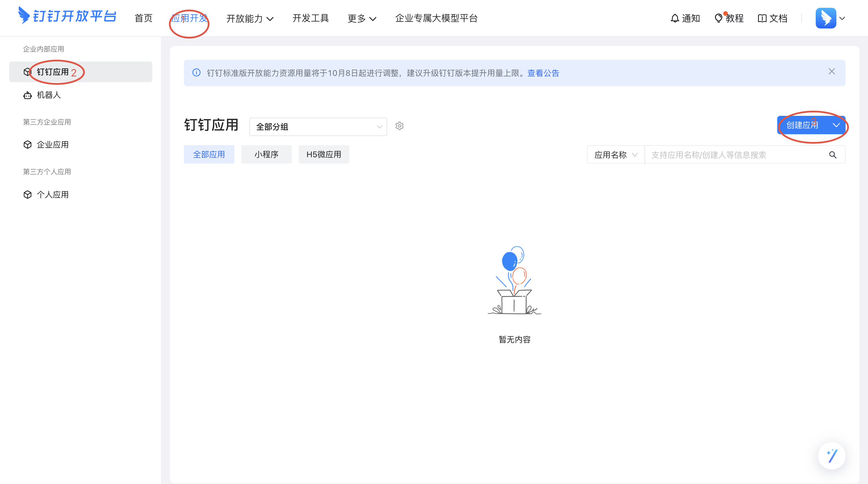This screenshot has height=484, width=868.
Task: Open the 应用名称 search type dropdown
Action: click(x=616, y=155)
